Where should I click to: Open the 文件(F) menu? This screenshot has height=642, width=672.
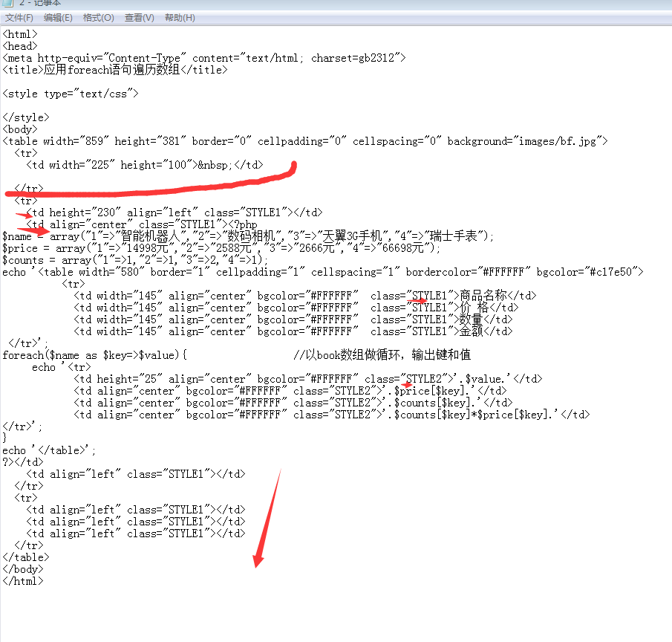(19, 18)
